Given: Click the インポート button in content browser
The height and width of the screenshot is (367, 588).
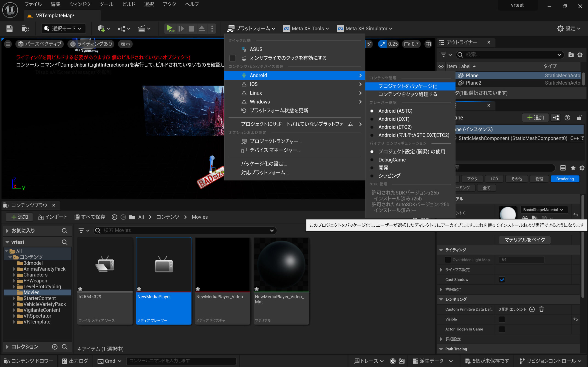Looking at the screenshot, I should pos(53,217).
